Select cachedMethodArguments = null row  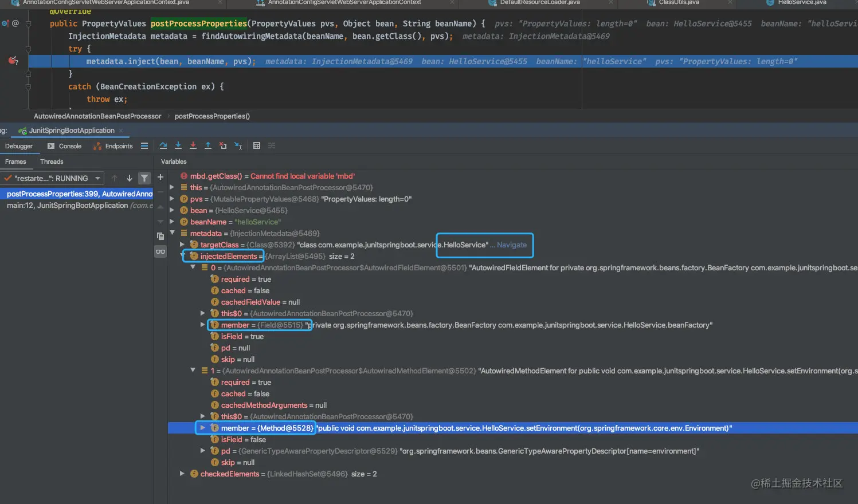[x=512, y=405]
